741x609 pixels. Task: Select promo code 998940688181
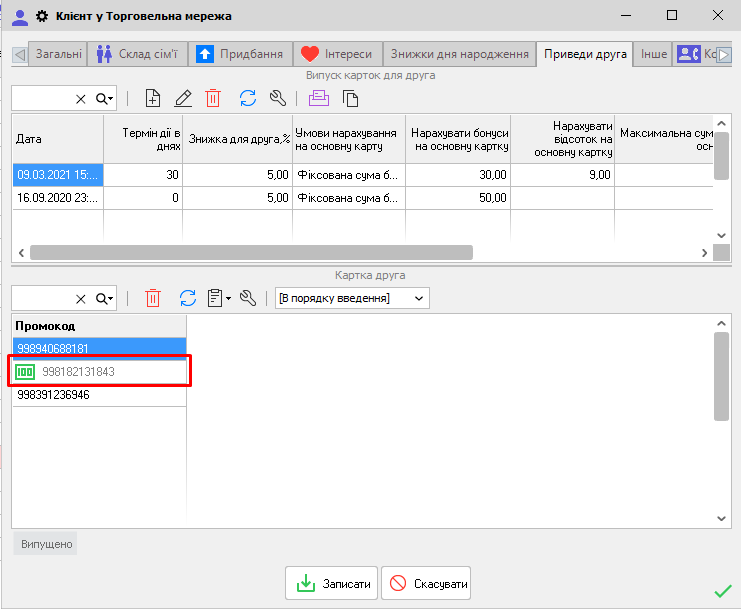[99, 349]
